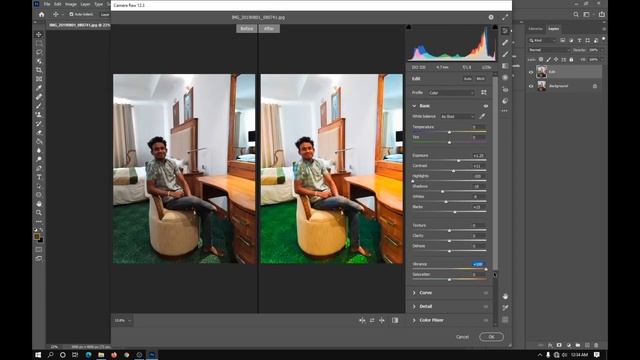
Task: Expand the Curve section
Action: pos(414,293)
